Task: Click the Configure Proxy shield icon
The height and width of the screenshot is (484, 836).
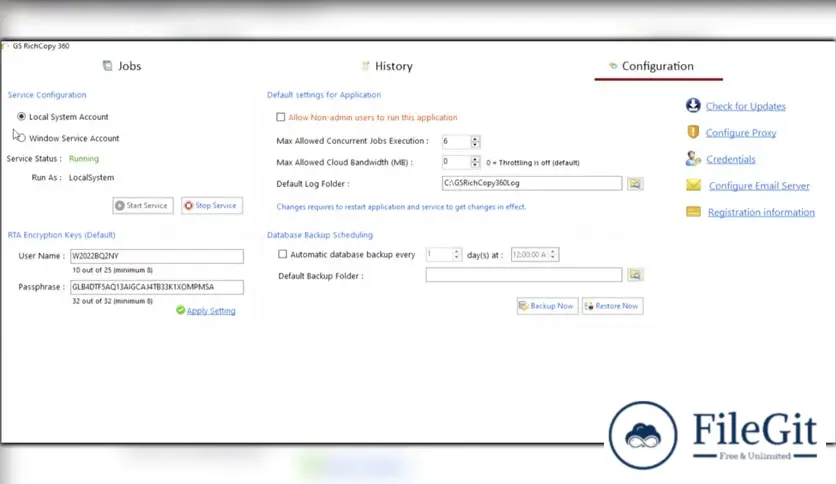Action: pyautogui.click(x=693, y=132)
